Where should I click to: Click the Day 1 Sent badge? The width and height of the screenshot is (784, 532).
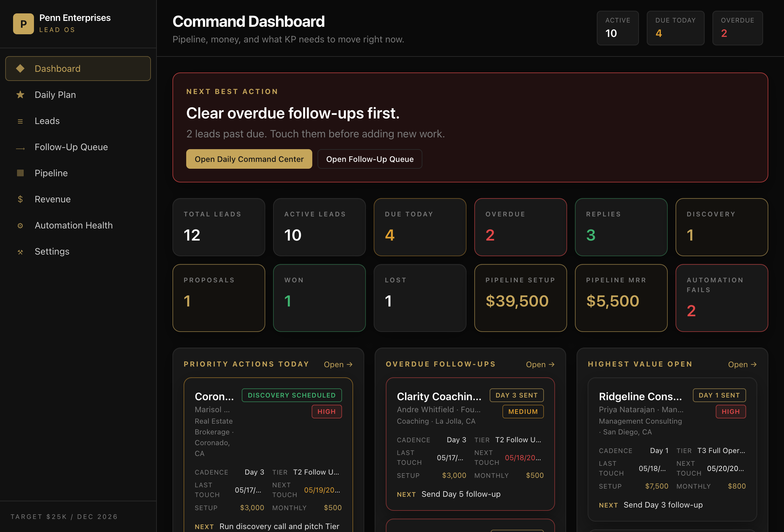point(719,395)
